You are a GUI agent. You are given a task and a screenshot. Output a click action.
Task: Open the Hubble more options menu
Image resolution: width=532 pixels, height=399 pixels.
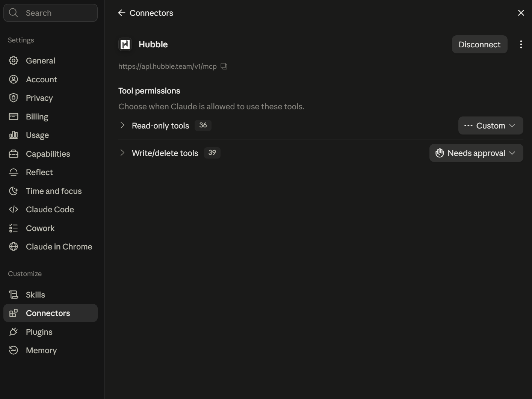521,44
